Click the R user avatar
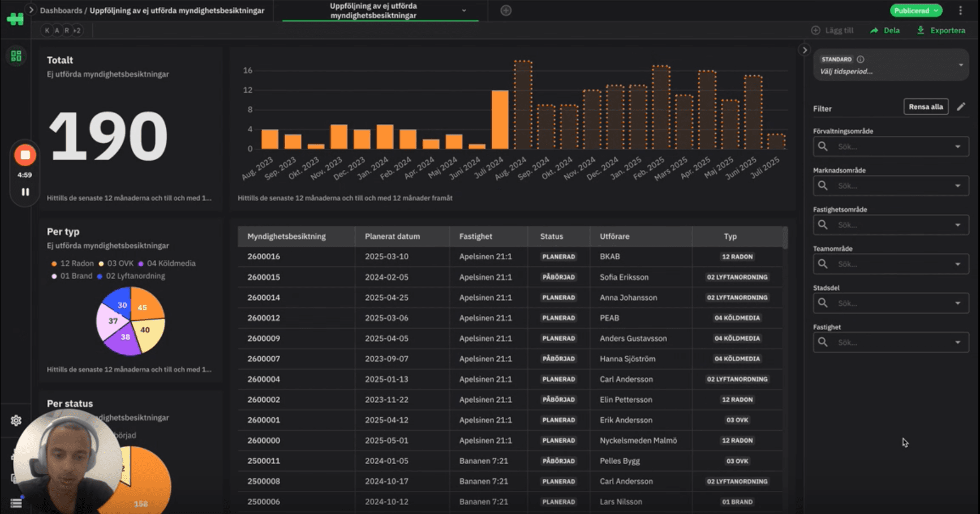The width and height of the screenshot is (980, 514). pos(66,31)
